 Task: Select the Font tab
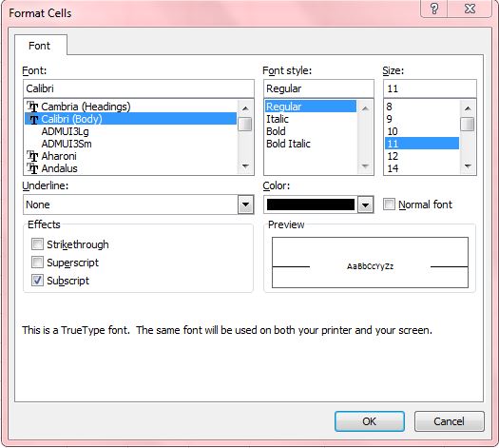pos(40,46)
